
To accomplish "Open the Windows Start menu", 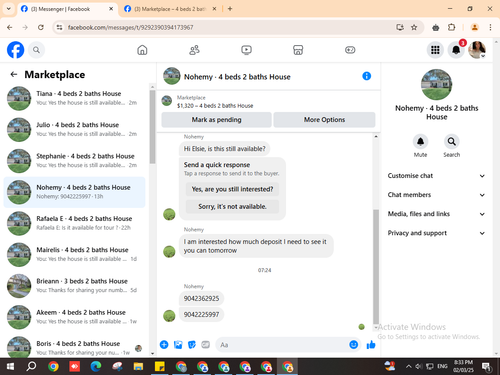I will [x=10, y=367].
